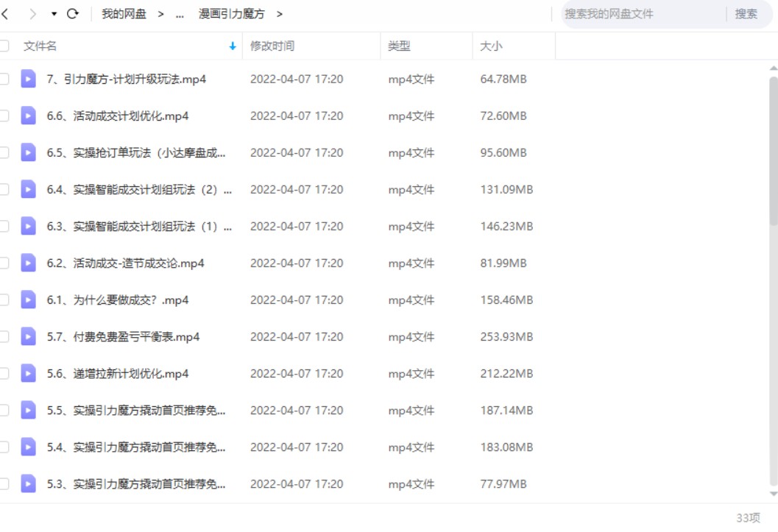Click the 64.78MB size cell
Screen dimensions: 778x532
click(x=503, y=79)
